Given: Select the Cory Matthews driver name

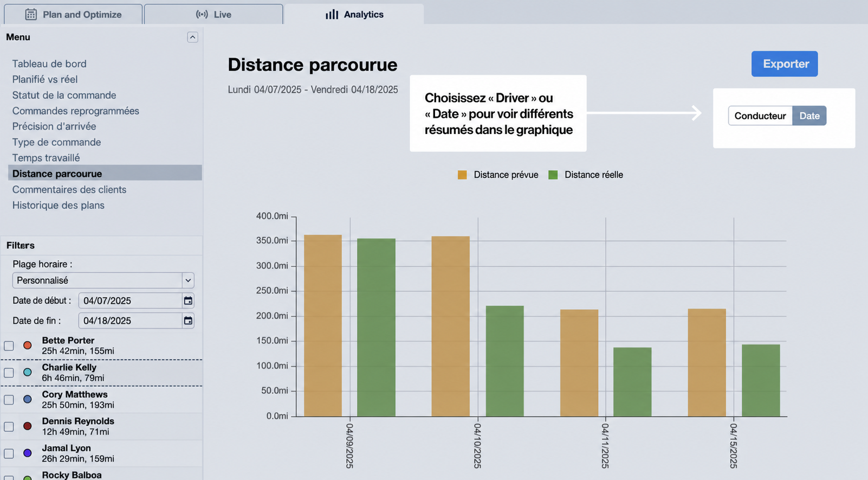Looking at the screenshot, I should point(75,394).
